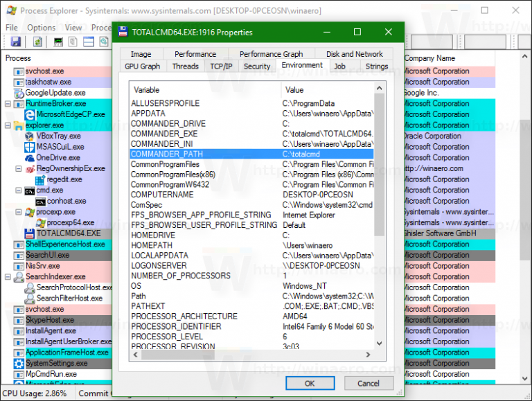Click the MSASCuiL.exe shield icon
532x401 pixels.
pyautogui.click(x=30, y=148)
